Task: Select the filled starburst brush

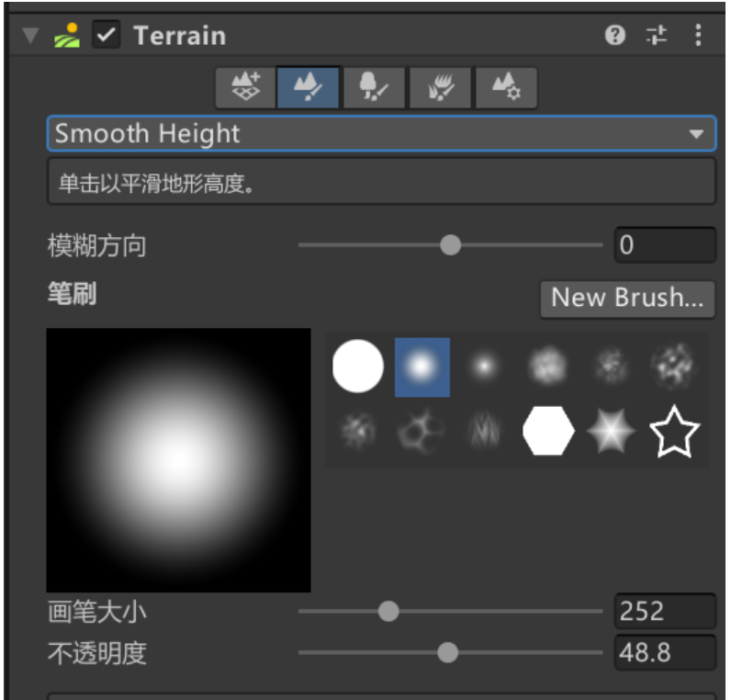Action: [x=612, y=431]
